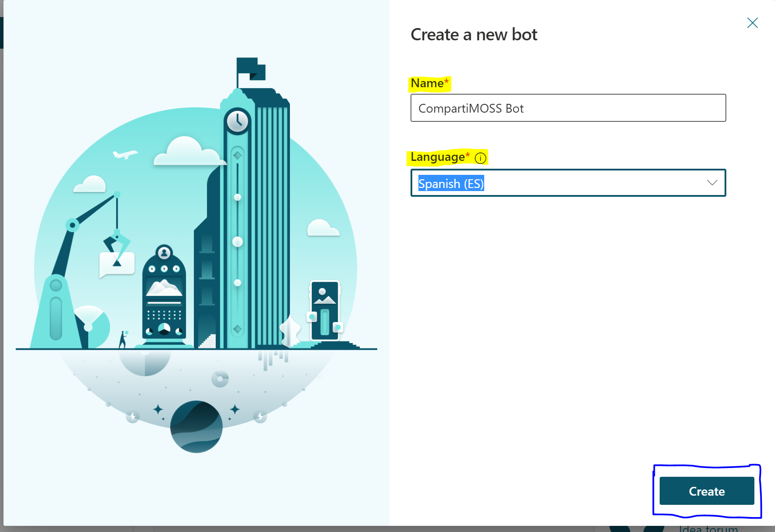Click the red asterisk beside Language
Image resolution: width=775 pixels, height=532 pixels.
click(468, 154)
